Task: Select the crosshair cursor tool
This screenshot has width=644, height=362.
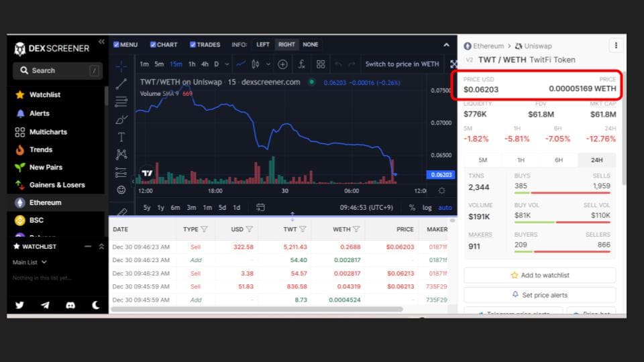Action: 121,66
